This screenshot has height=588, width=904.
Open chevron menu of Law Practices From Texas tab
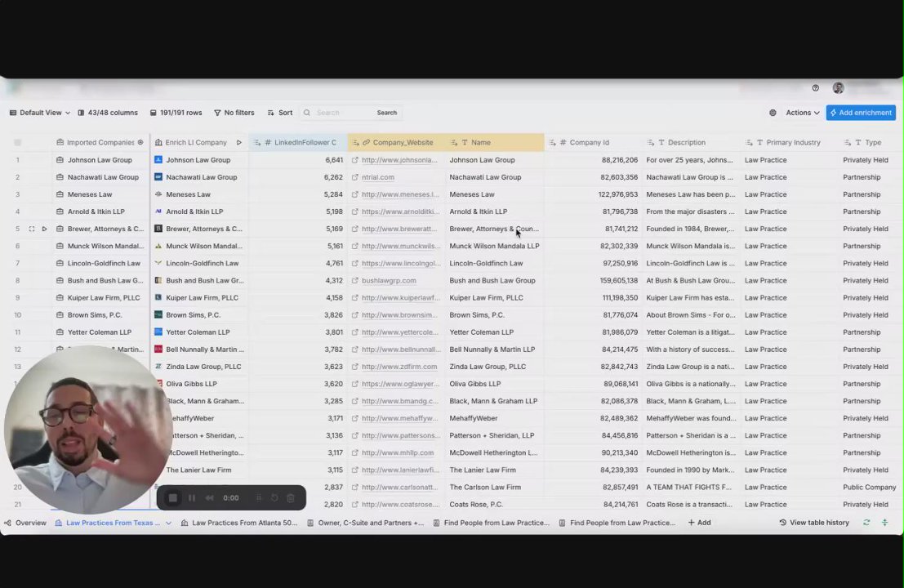168,523
